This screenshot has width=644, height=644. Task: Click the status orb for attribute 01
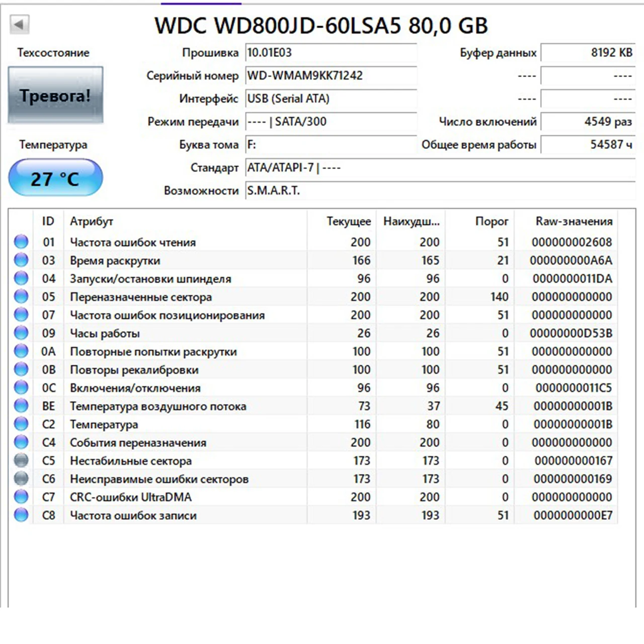click(x=21, y=242)
